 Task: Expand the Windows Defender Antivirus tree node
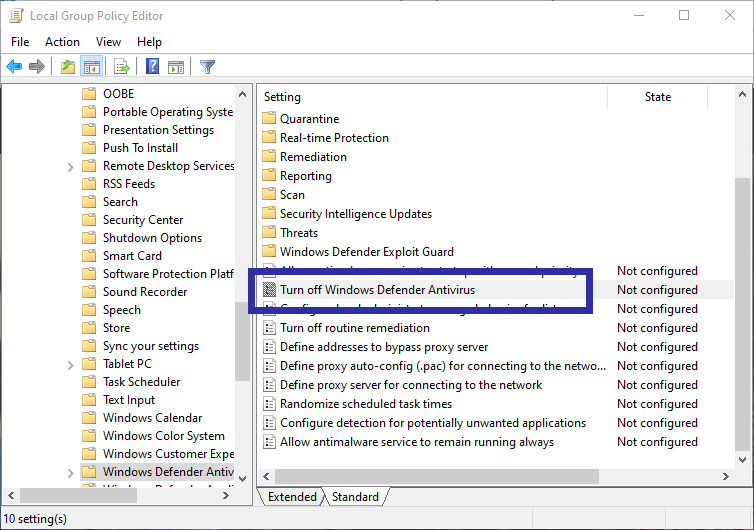(71, 473)
